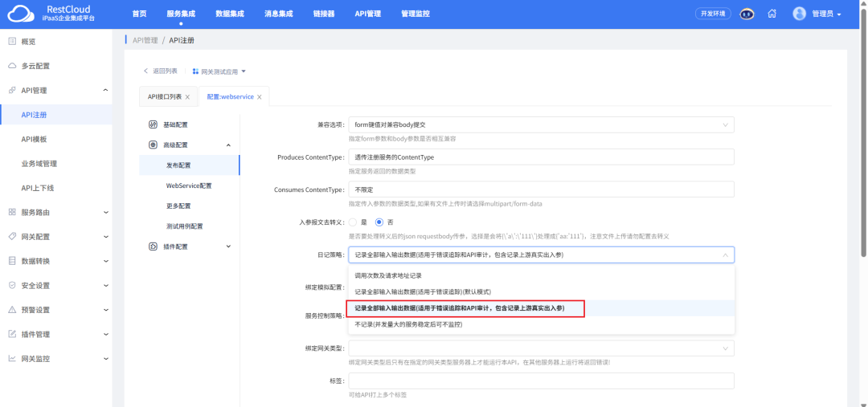868x407 pixels.
Task: Click 返回列表 back link
Action: (x=161, y=71)
